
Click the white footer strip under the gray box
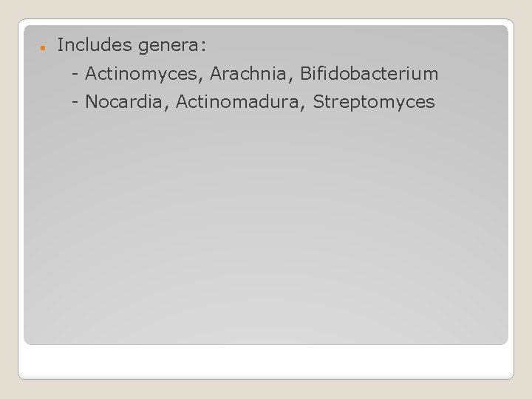[266, 361]
